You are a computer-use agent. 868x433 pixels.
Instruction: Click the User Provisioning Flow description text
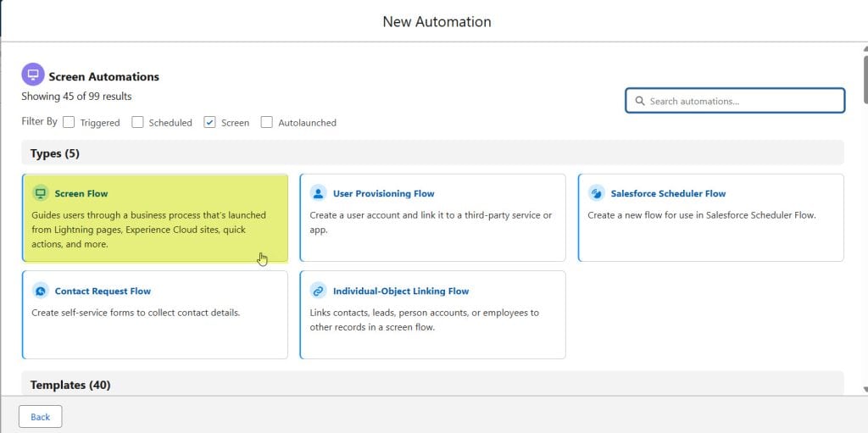(431, 222)
